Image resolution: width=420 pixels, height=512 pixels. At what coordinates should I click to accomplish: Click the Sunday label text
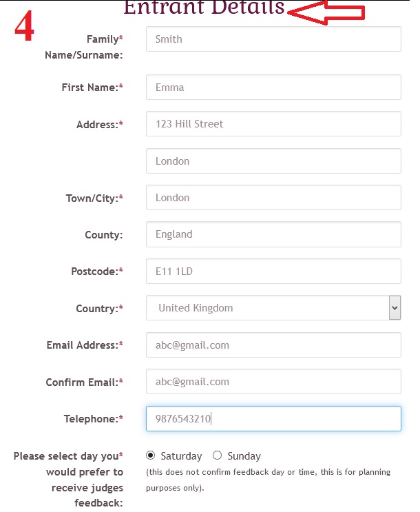[x=244, y=456]
